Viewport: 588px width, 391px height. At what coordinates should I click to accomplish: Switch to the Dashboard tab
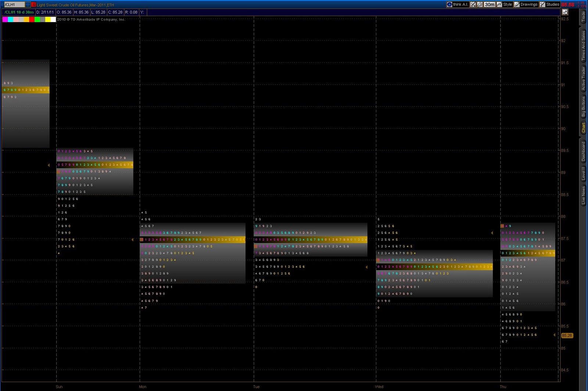[584, 151]
